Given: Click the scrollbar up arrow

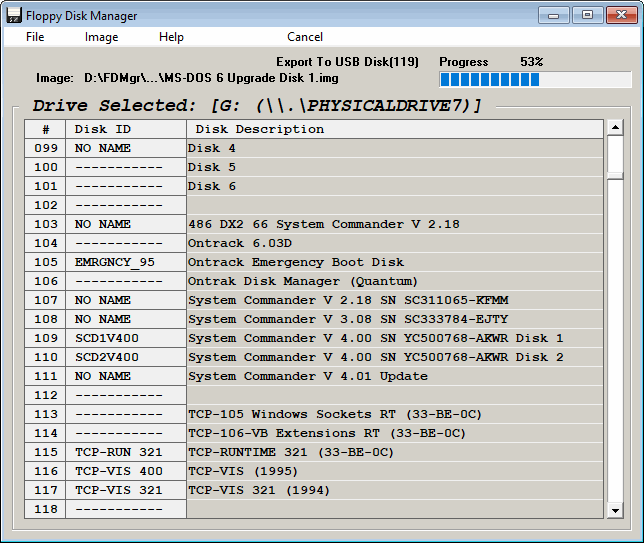Looking at the screenshot, I should [615, 127].
